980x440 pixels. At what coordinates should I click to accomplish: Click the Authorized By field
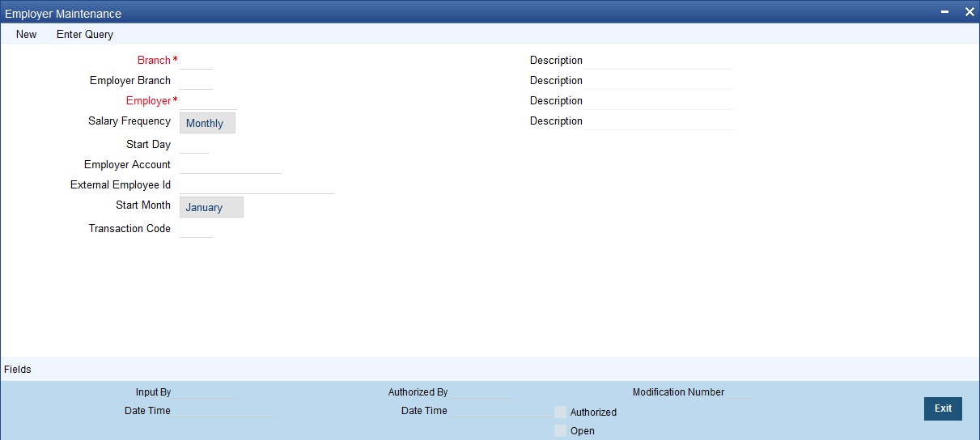click(x=482, y=392)
